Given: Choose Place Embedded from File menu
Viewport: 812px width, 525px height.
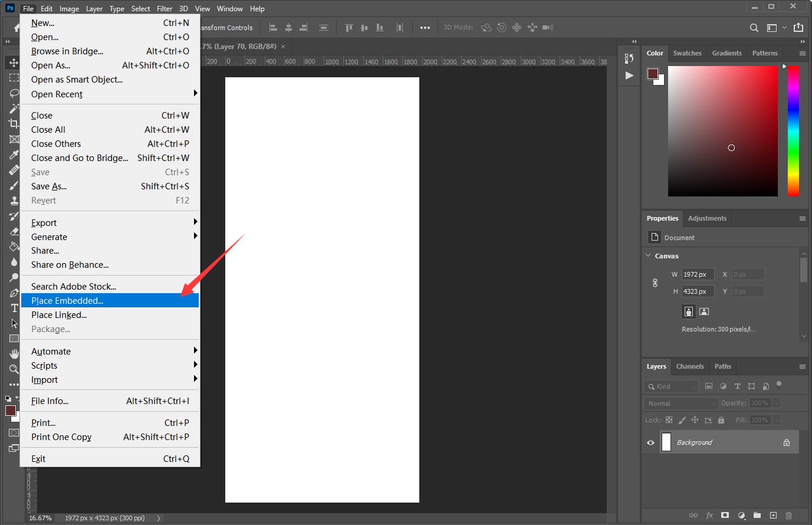Looking at the screenshot, I should (x=110, y=301).
